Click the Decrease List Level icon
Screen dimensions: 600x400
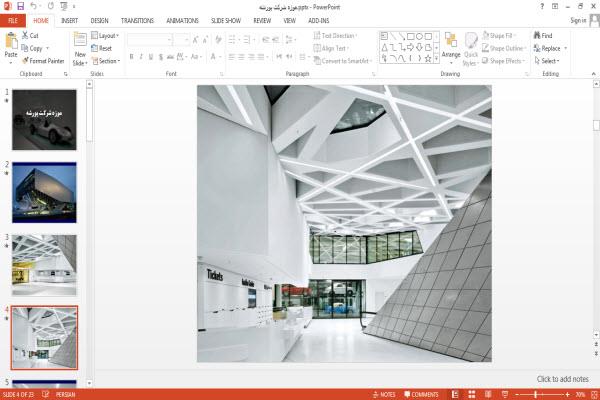point(266,39)
